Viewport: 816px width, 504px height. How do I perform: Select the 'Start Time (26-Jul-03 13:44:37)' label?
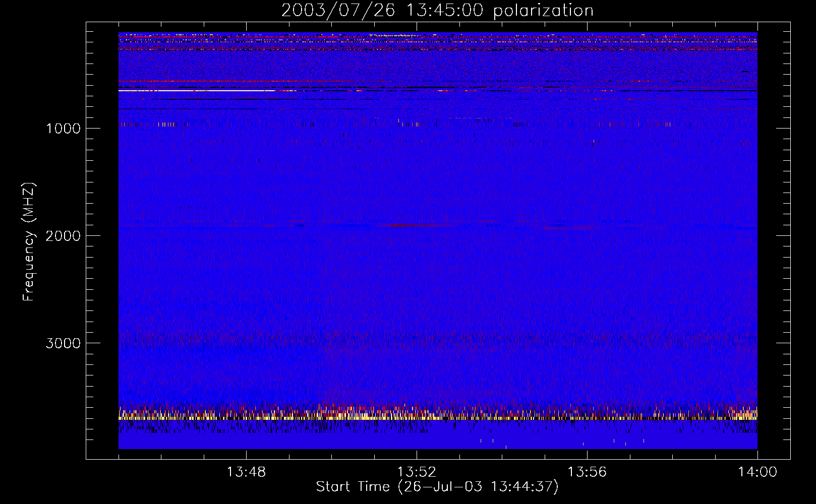[437, 487]
